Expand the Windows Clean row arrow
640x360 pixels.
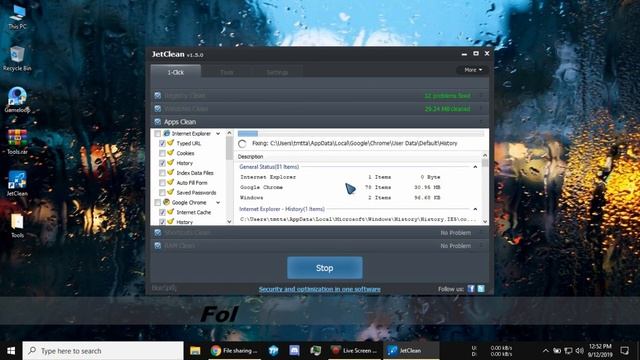pyautogui.click(x=482, y=109)
